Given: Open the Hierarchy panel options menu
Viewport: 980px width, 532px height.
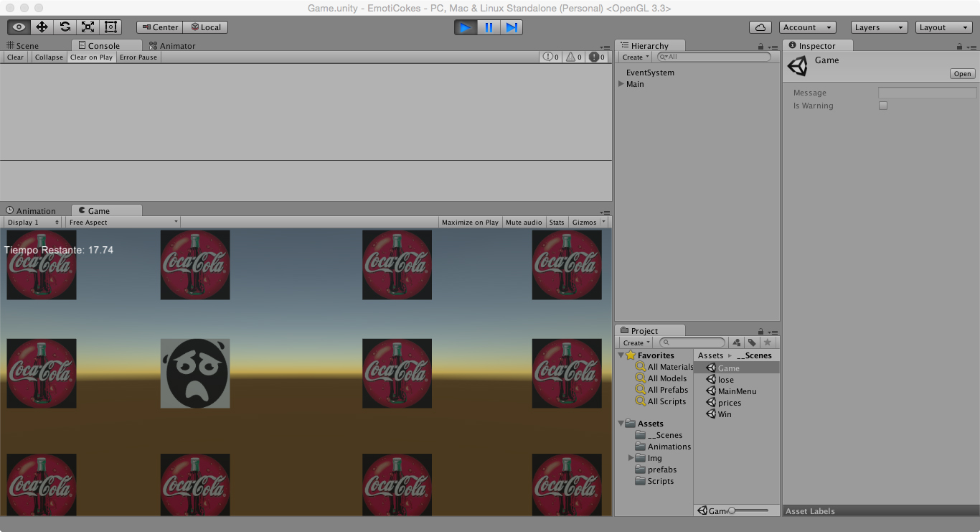Looking at the screenshot, I should tap(772, 47).
